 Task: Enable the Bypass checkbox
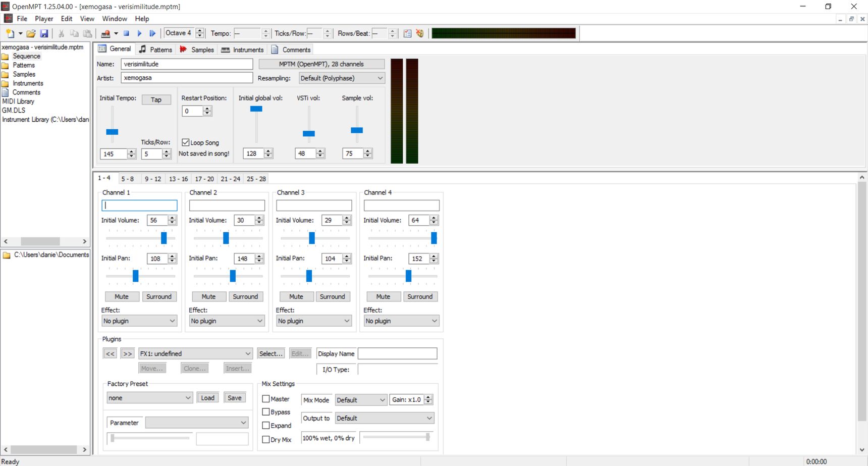tap(266, 412)
